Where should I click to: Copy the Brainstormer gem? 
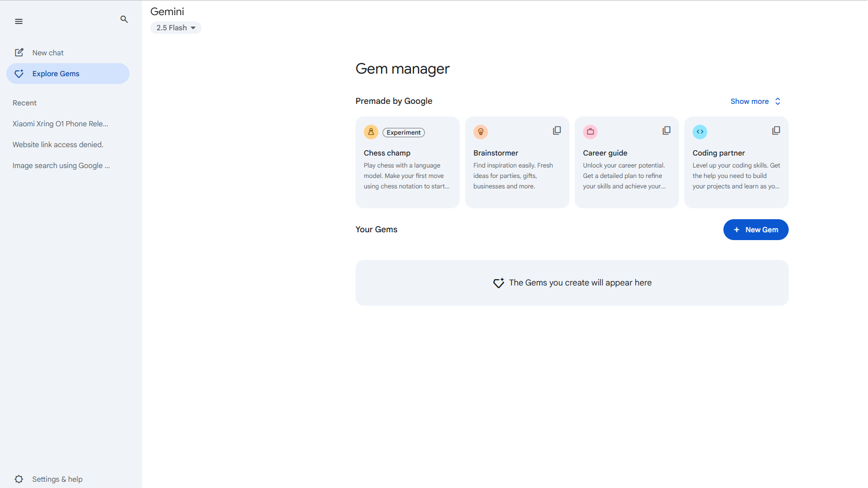coord(557,130)
